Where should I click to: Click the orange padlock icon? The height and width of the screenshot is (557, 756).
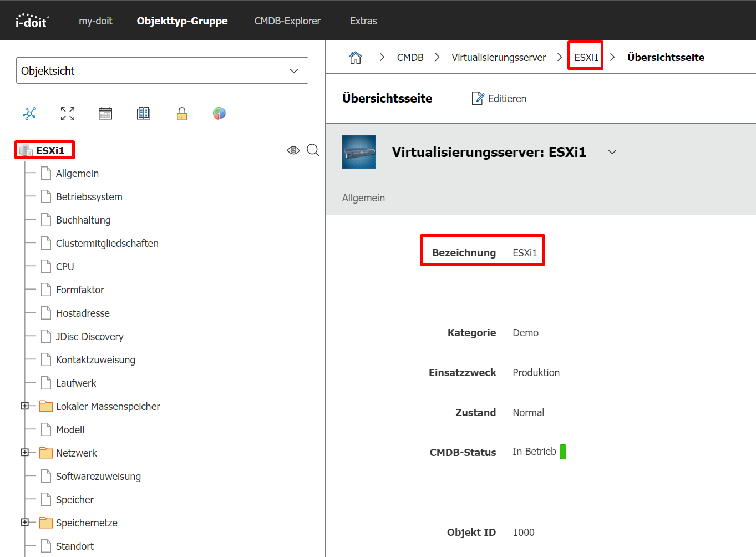[x=182, y=114]
